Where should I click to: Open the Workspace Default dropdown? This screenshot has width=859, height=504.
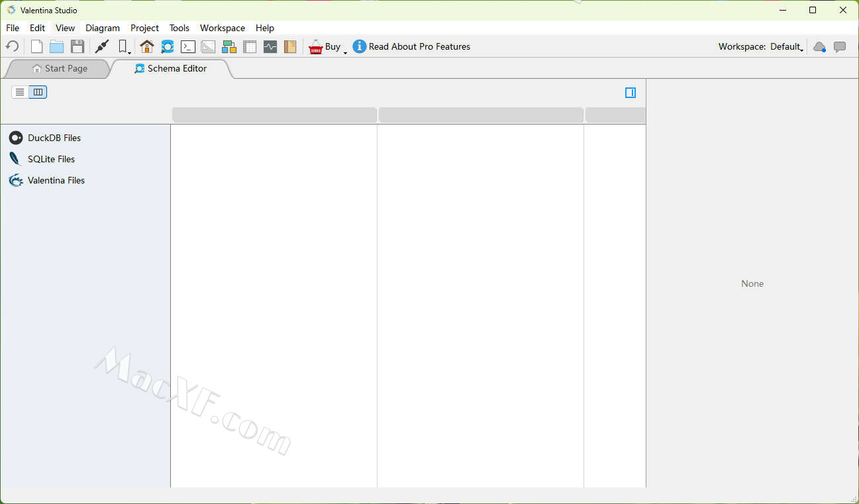(x=787, y=46)
